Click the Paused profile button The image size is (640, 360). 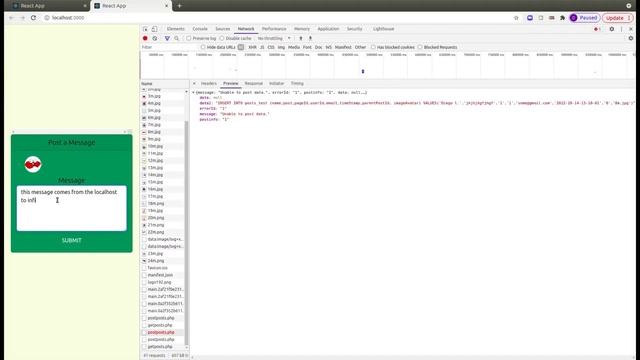(584, 18)
